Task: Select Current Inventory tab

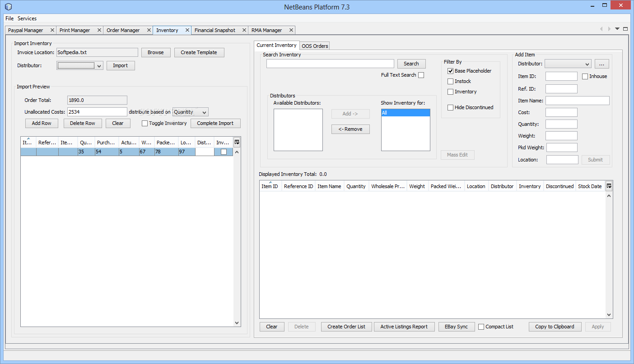Action: pos(276,45)
